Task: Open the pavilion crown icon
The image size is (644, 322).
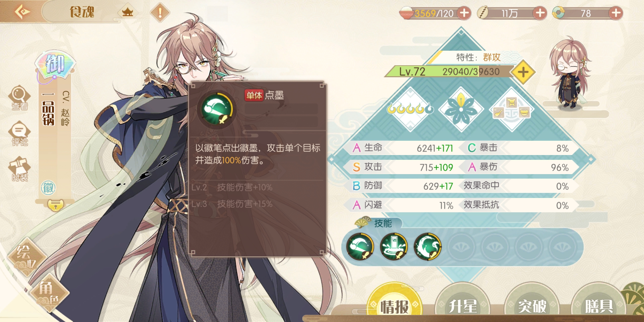Action: click(x=128, y=13)
